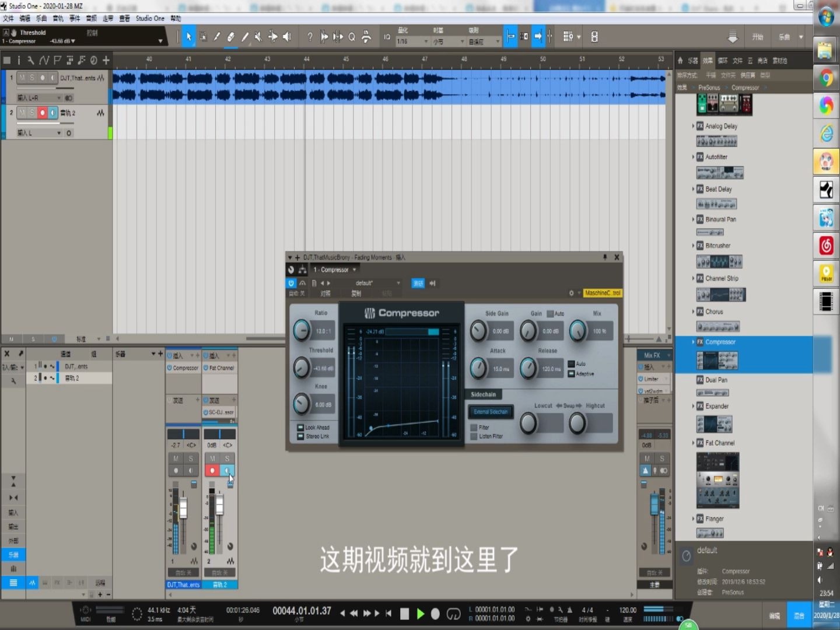Click the Q quantize icon
Image resolution: width=840 pixels, height=630 pixels.
click(352, 37)
